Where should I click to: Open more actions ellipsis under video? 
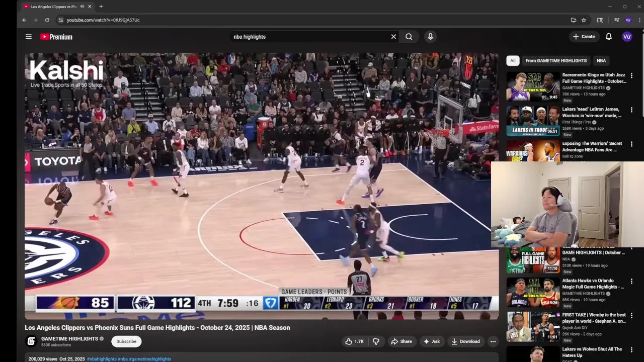(493, 341)
